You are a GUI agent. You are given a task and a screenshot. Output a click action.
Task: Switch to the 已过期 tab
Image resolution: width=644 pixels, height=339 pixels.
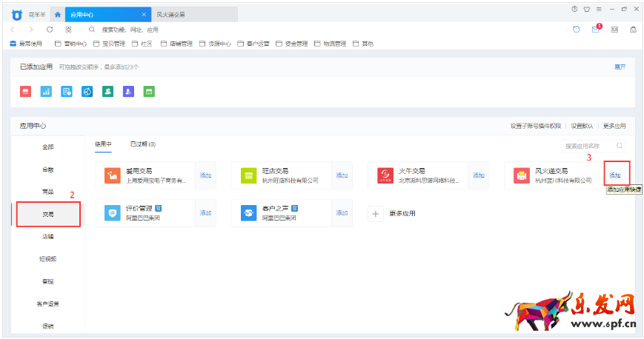(x=142, y=144)
